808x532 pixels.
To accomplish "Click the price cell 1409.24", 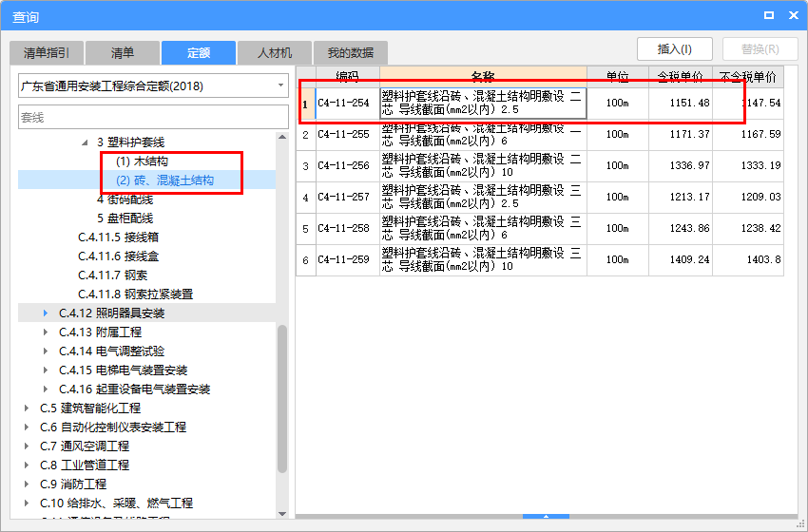I will pos(681,260).
